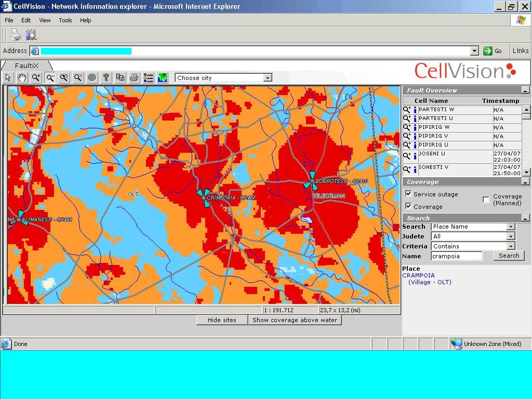This screenshot has width=532, height=399.
Task: Click the DOBROTESTI site antenna marker
Action: [x=312, y=181]
